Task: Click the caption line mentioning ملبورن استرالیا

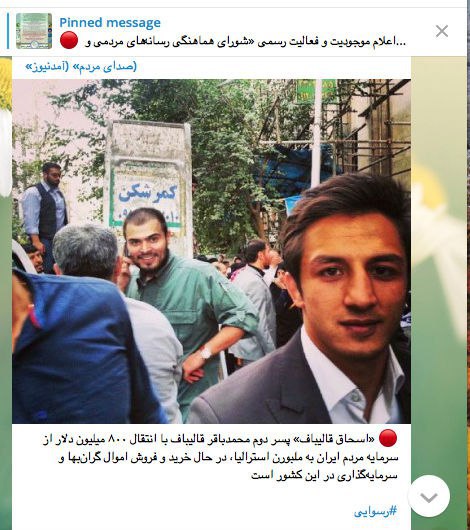Action: click(228, 458)
